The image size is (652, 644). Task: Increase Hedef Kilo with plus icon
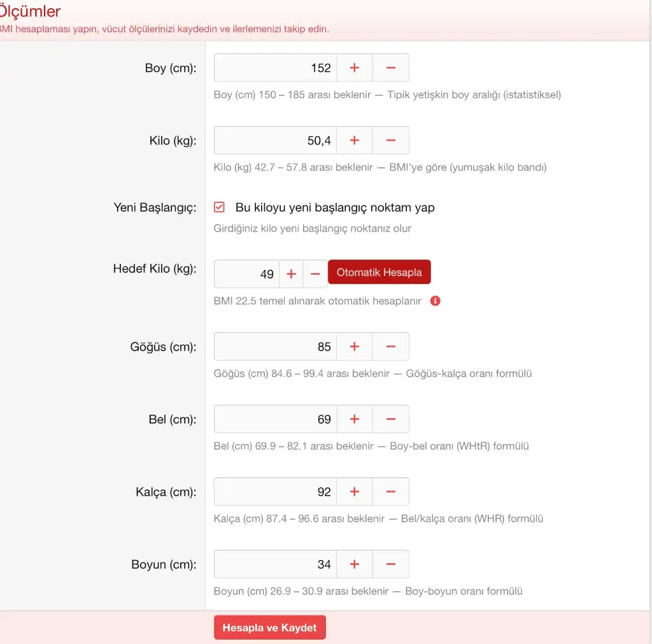click(x=291, y=274)
